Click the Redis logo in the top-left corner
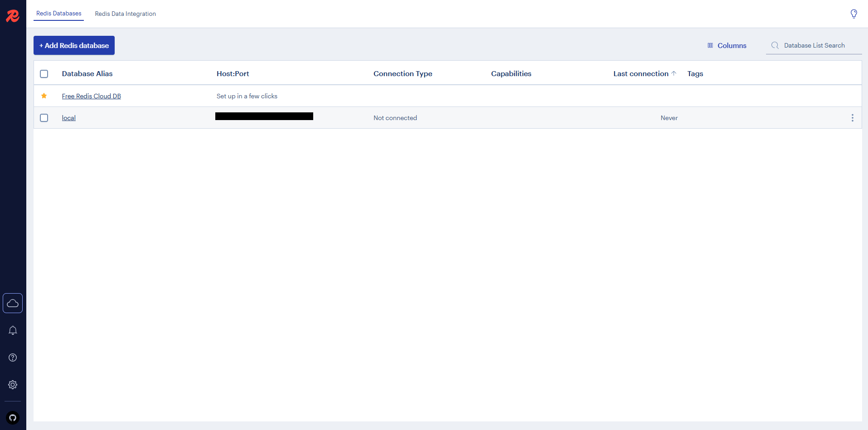Viewport: 868px width, 430px height. [x=13, y=16]
